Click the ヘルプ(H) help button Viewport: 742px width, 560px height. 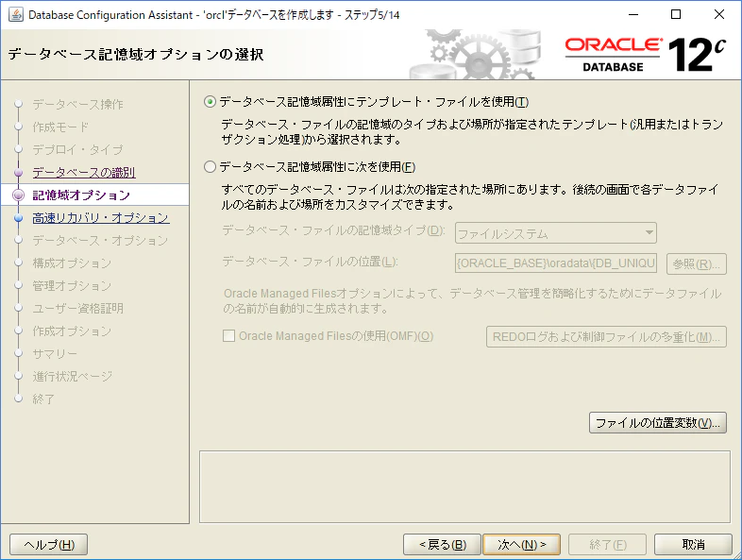49,544
